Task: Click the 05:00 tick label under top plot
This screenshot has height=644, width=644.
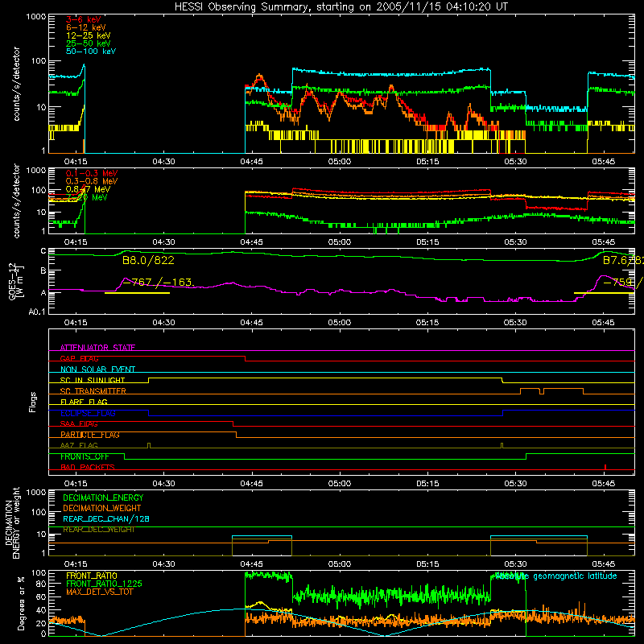Action: click(x=340, y=162)
